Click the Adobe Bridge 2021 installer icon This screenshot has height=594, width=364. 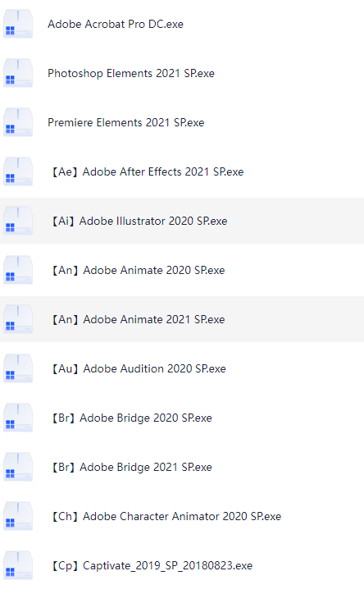[18, 467]
